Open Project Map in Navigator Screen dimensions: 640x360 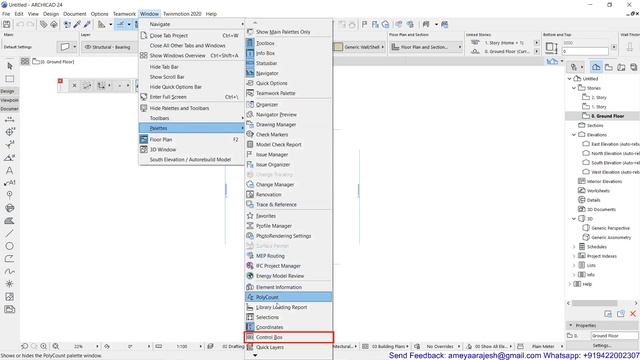pos(596,67)
